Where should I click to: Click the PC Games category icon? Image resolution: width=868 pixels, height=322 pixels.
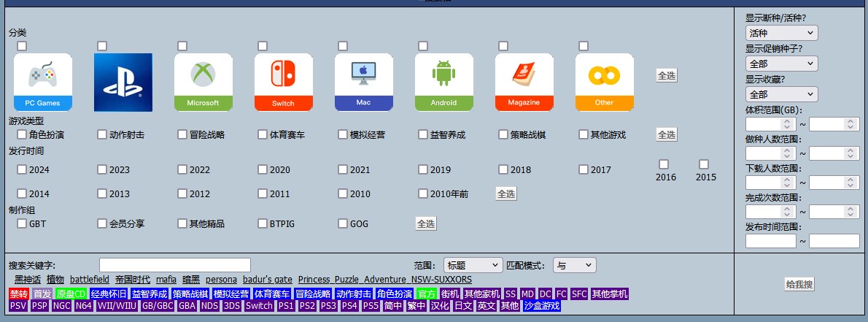(x=42, y=83)
